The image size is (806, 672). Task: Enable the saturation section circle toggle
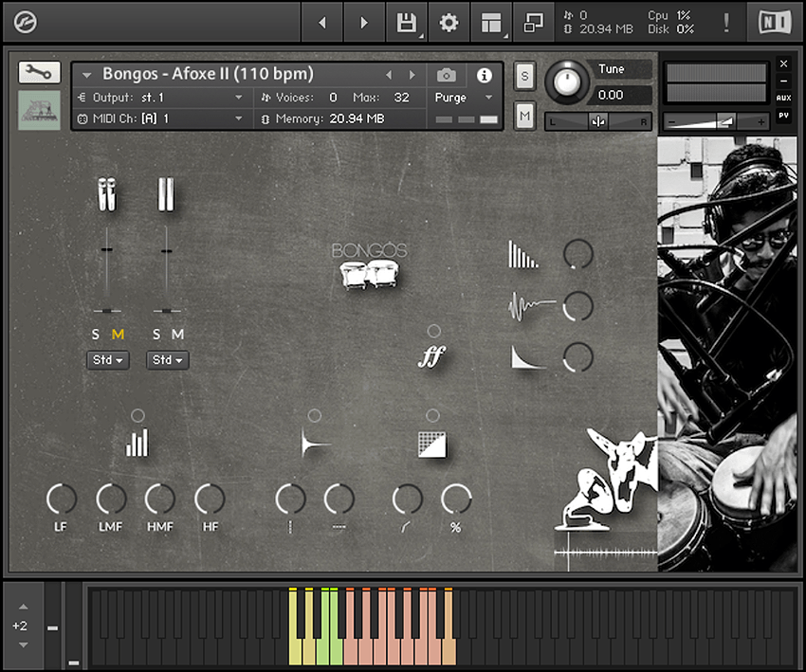click(x=432, y=415)
